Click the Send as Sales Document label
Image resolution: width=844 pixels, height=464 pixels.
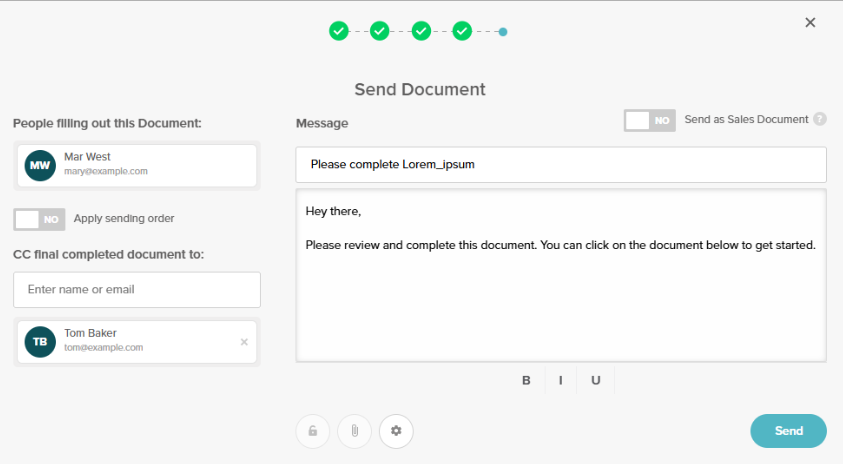pyautogui.click(x=746, y=119)
